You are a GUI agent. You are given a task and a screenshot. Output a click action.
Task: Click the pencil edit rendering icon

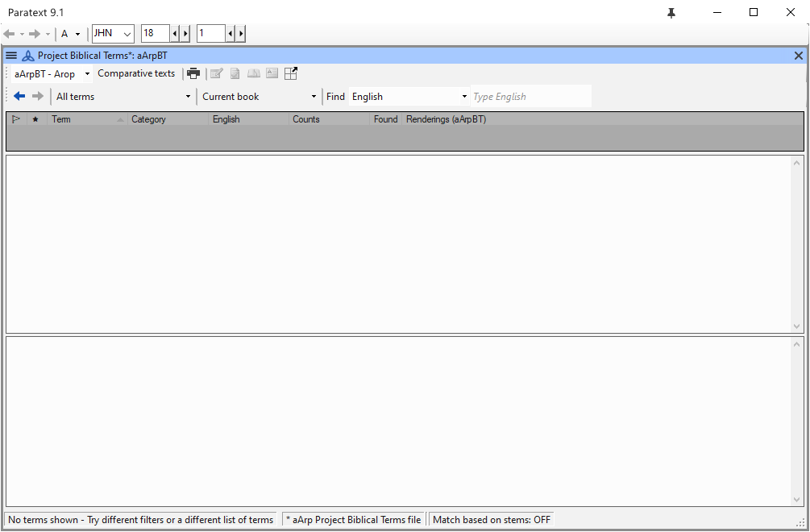pos(217,74)
